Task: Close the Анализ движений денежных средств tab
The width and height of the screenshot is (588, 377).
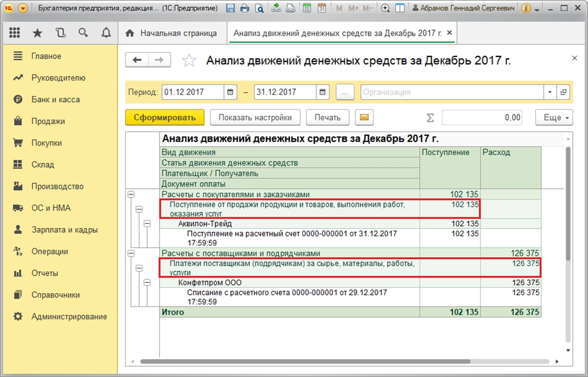Action: point(450,33)
